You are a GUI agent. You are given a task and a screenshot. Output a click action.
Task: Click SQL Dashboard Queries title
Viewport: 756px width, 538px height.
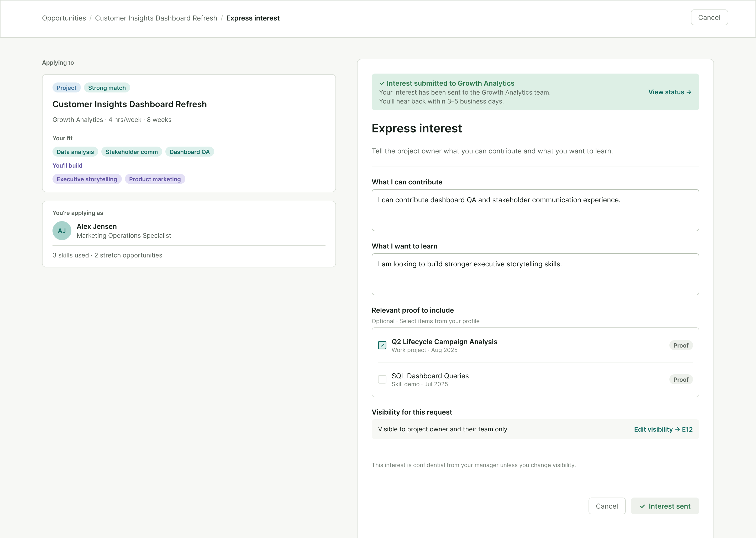click(x=430, y=376)
